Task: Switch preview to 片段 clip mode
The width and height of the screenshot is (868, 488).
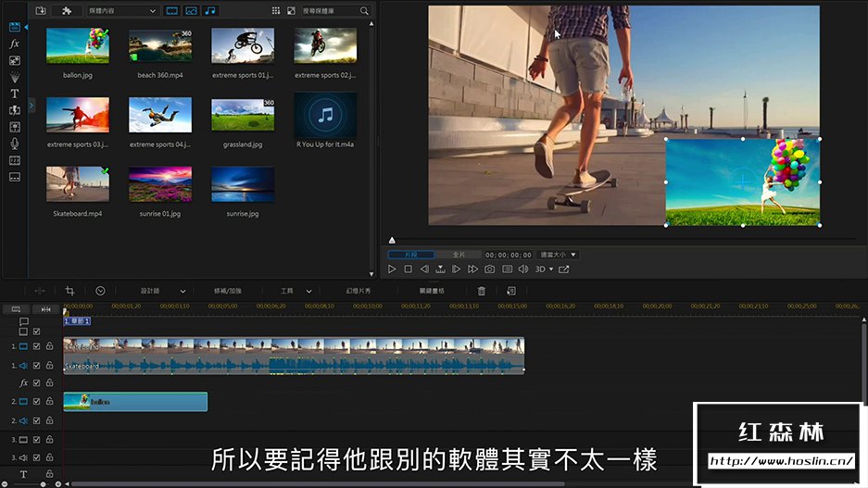Action: click(x=410, y=255)
